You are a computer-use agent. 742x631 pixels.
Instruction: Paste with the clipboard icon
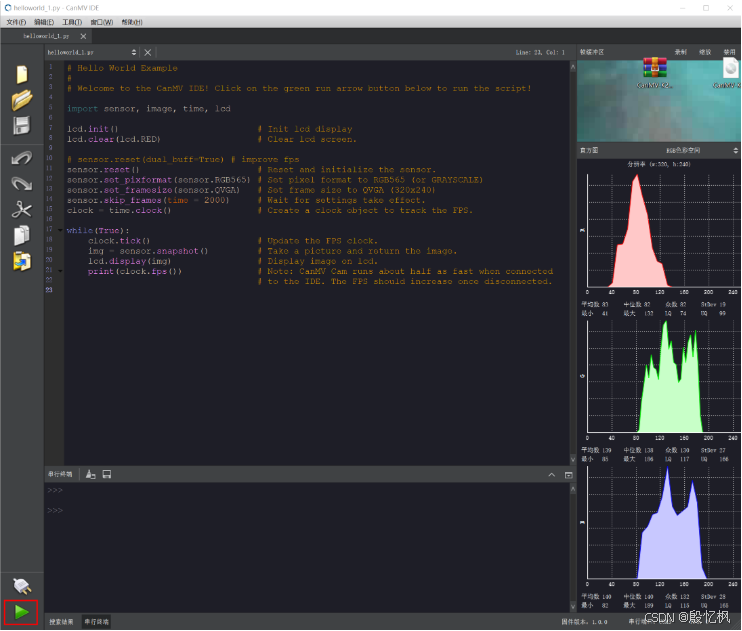(x=22, y=261)
